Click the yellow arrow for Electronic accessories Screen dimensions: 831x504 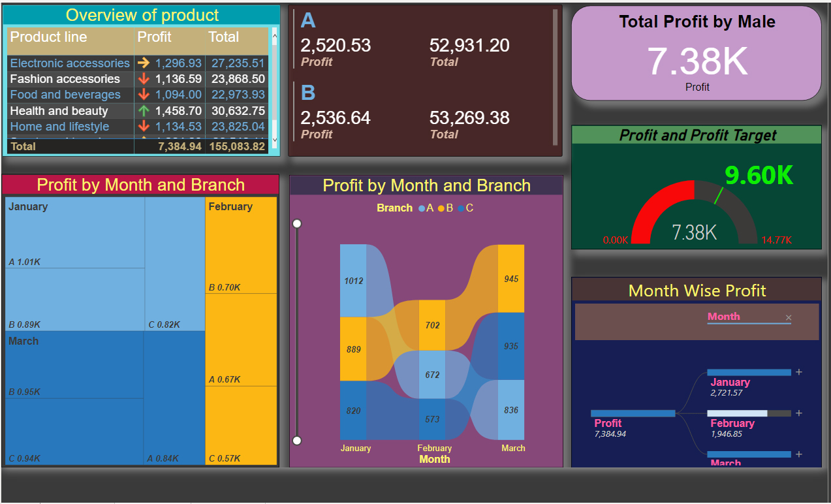tap(144, 63)
